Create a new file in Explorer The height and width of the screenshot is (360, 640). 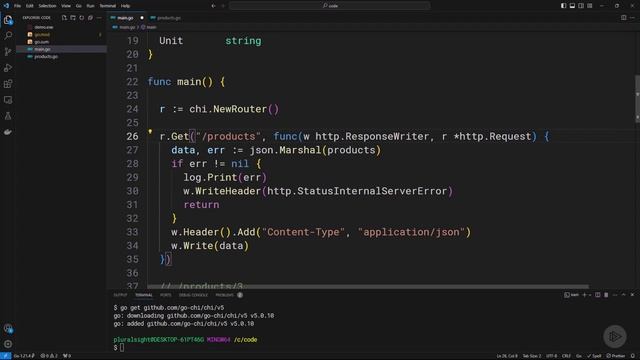(x=64, y=18)
